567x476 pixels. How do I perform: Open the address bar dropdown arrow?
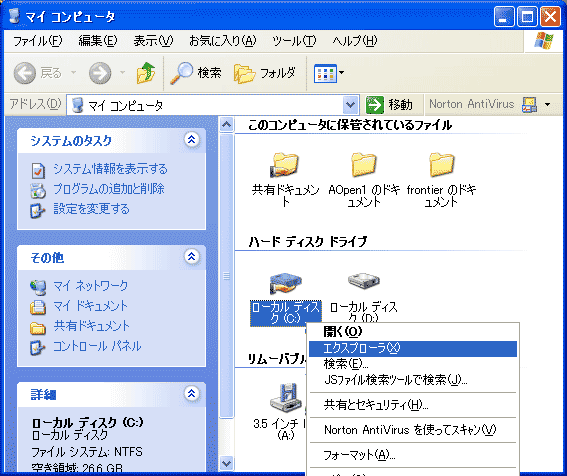click(x=350, y=105)
